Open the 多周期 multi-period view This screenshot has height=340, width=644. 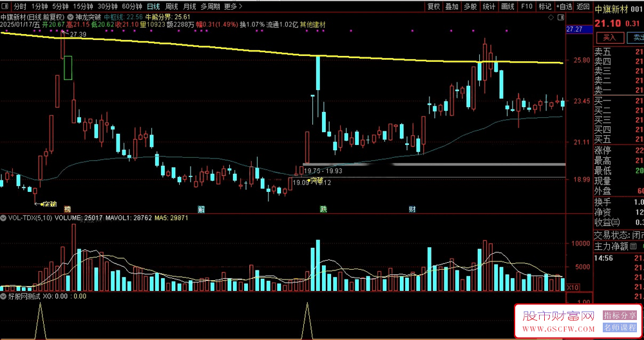pos(211,6)
